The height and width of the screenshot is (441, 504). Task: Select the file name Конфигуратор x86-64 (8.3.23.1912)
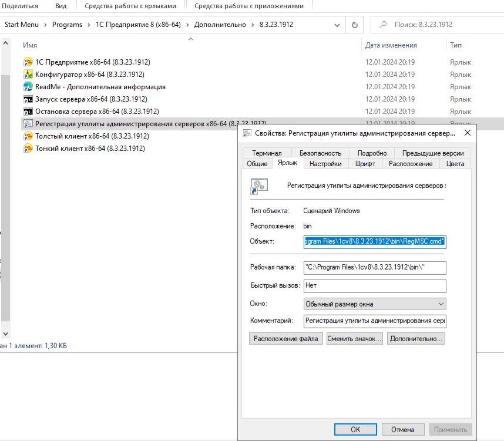pyautogui.click(x=90, y=74)
